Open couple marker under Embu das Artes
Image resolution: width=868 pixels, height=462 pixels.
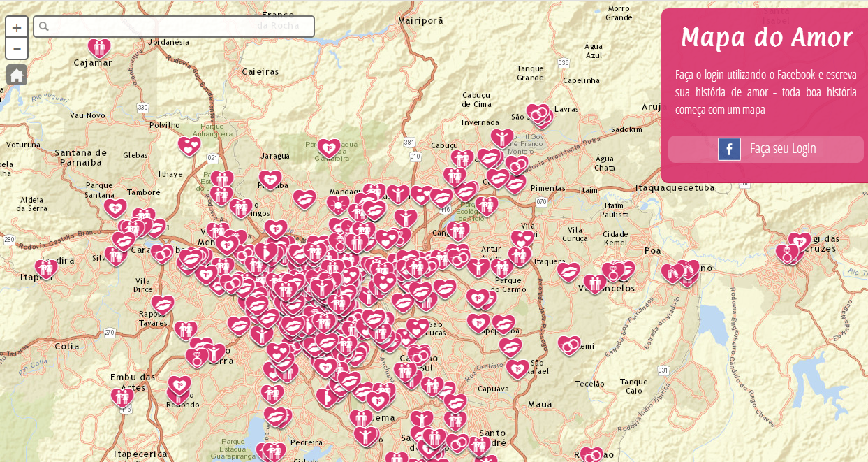[x=122, y=398]
